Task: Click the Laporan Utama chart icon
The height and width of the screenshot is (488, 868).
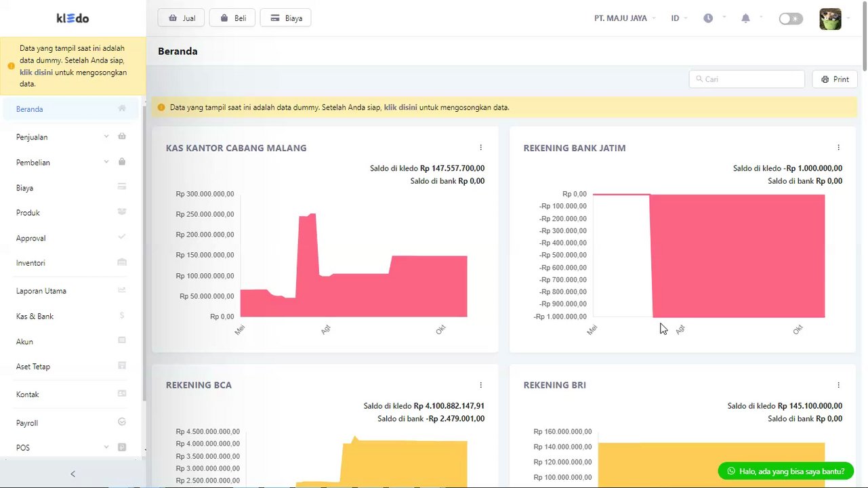Action: [x=122, y=290]
